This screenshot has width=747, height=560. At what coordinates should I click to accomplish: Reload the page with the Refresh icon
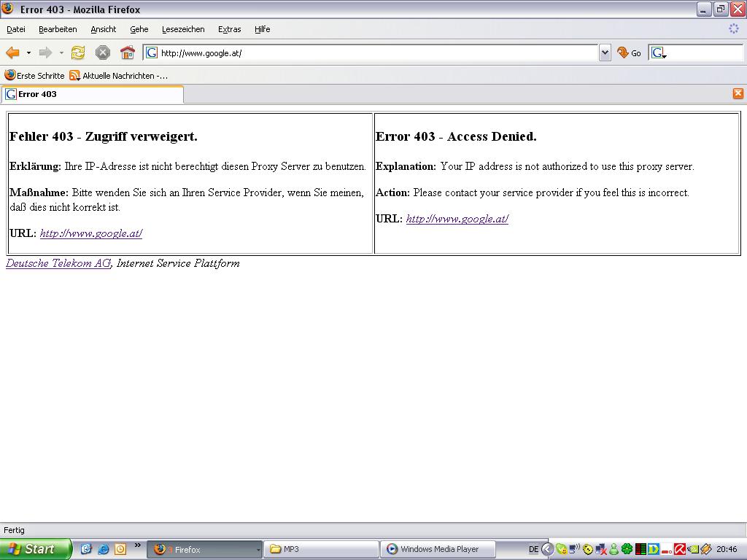[78, 52]
